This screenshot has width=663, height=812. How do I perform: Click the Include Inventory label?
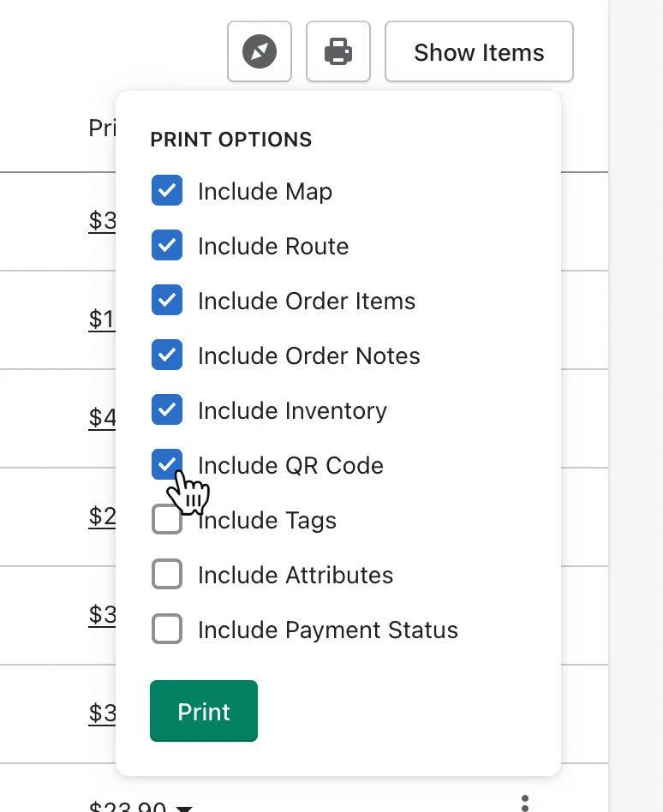point(292,410)
